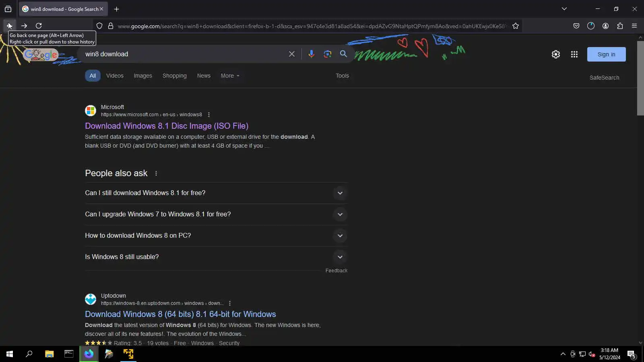Switch to News results tab
The width and height of the screenshot is (644, 362).
(204, 76)
